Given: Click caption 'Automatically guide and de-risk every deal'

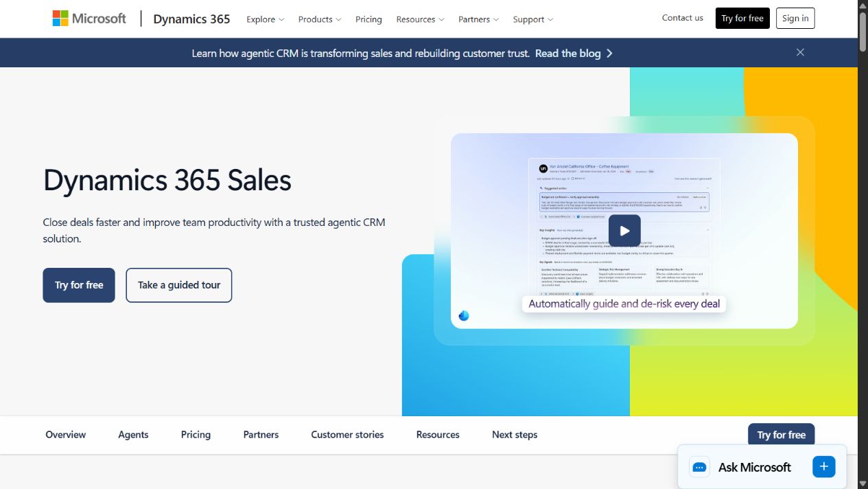Looking at the screenshot, I should [624, 304].
